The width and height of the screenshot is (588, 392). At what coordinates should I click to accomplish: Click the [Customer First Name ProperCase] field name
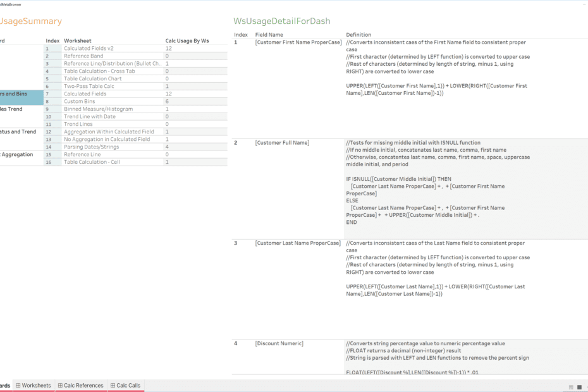pos(298,42)
